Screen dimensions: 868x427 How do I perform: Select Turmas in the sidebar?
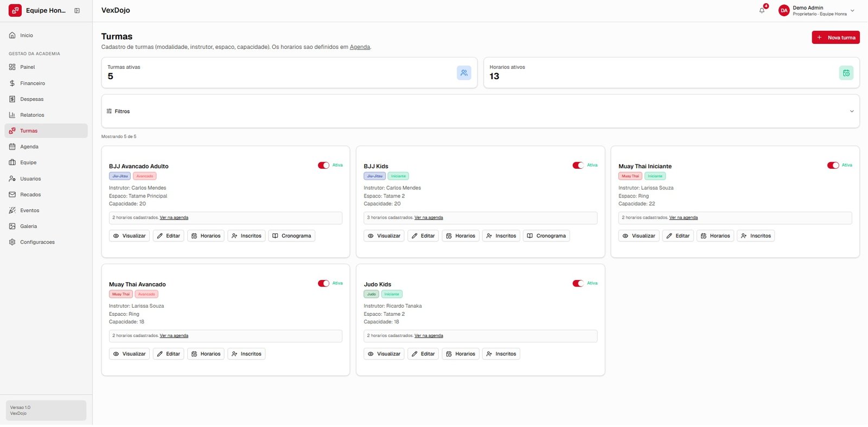46,131
